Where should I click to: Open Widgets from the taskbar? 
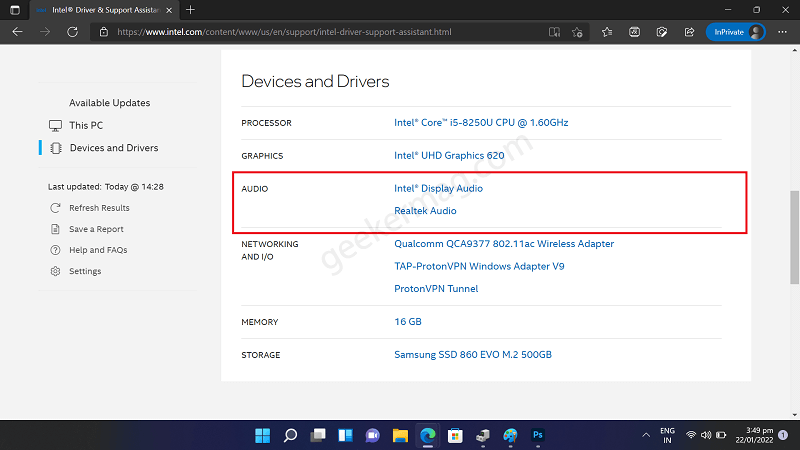tap(345, 435)
